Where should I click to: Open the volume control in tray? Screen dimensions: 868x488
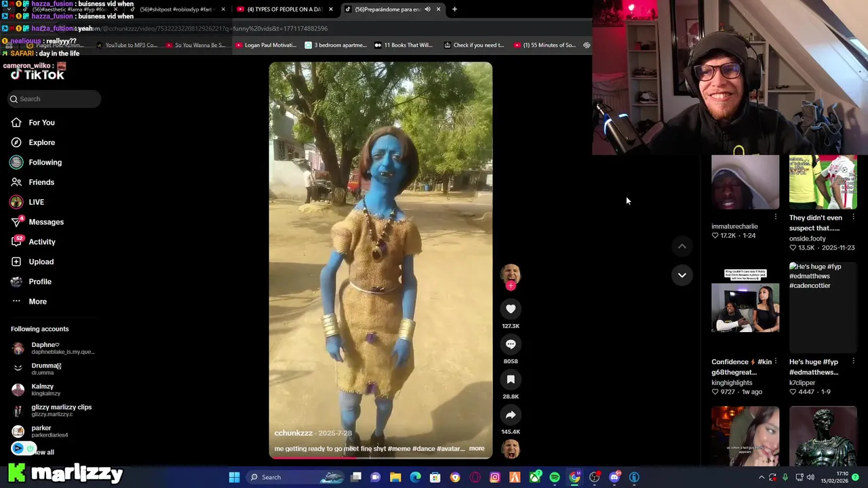[x=810, y=477]
